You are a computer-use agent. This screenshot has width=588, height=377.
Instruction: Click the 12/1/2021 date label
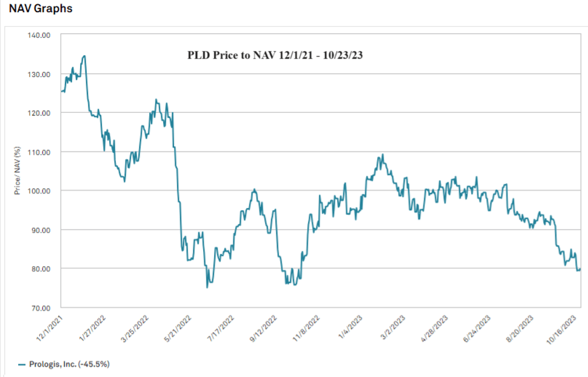50,327
